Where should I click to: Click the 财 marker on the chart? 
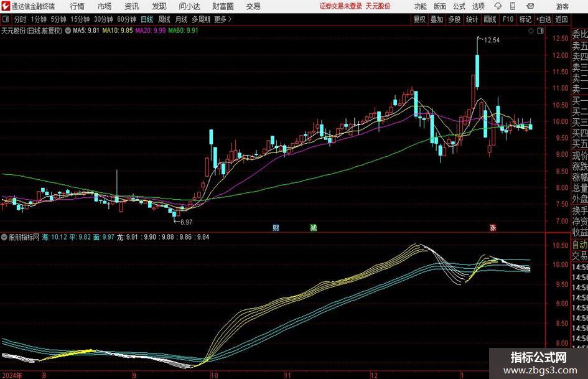point(276,227)
